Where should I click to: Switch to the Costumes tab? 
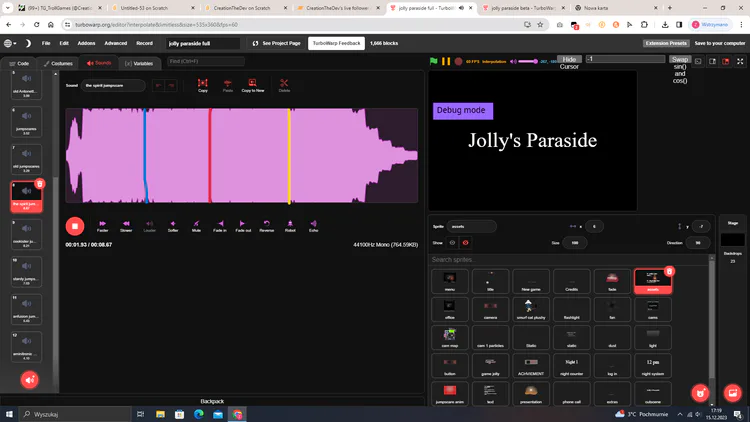(x=58, y=63)
